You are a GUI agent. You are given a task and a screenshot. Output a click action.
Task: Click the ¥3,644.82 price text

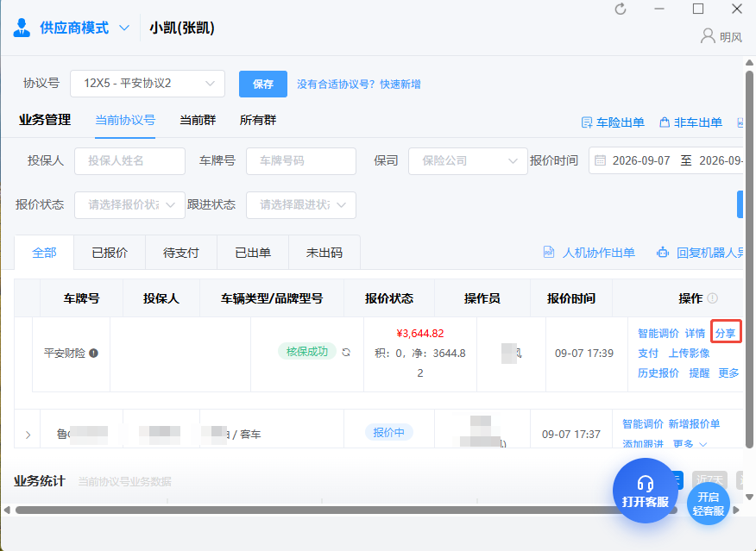coord(420,334)
